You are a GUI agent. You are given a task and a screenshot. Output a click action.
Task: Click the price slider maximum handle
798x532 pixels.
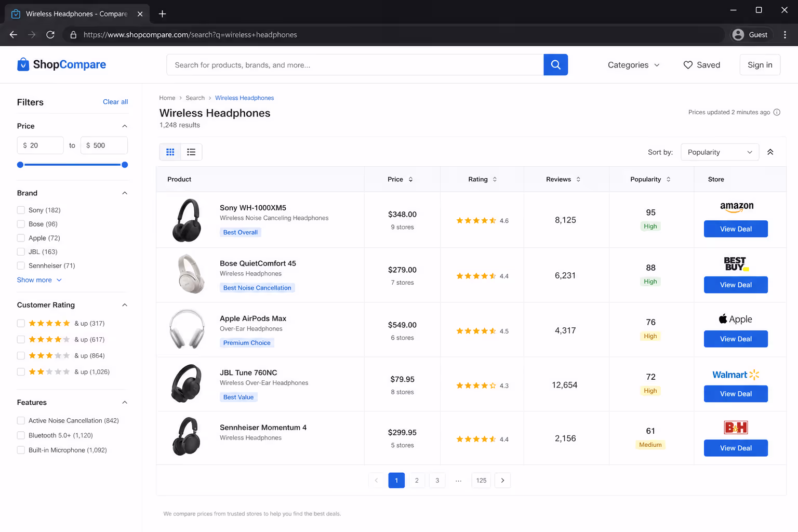[125, 165]
